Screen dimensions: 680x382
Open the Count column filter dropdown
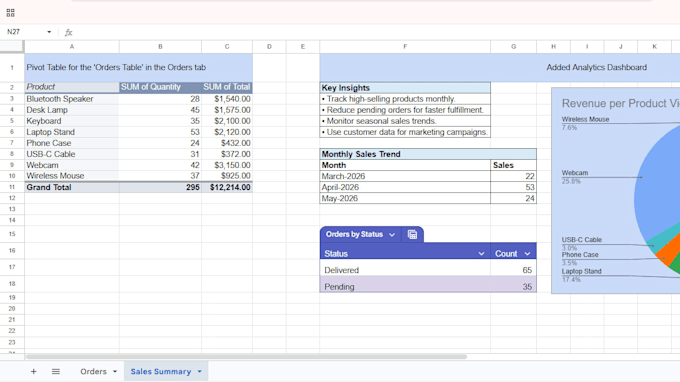point(527,254)
